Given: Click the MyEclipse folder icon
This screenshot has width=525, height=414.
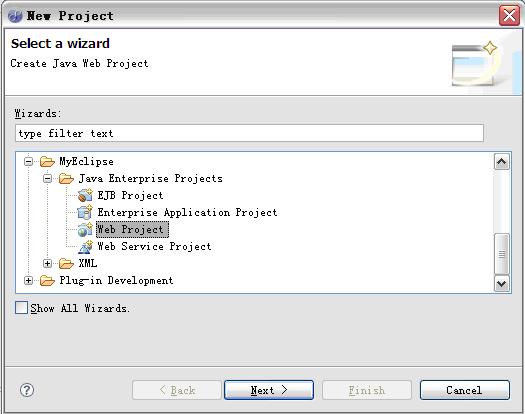Looking at the screenshot, I should [47, 161].
